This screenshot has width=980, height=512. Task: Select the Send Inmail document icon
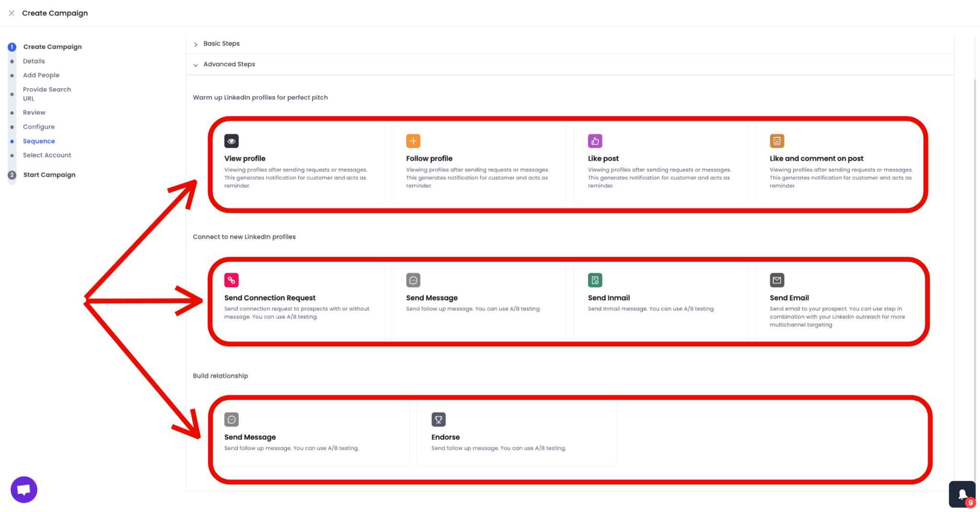click(x=595, y=280)
